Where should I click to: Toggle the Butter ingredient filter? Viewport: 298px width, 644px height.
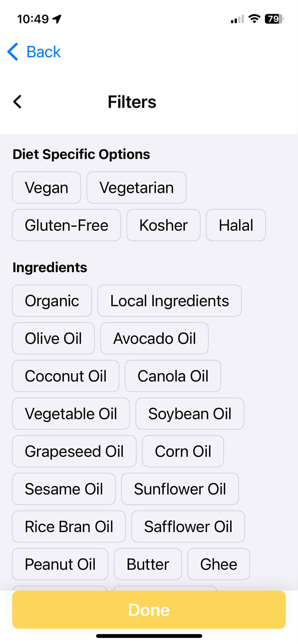pyautogui.click(x=148, y=564)
